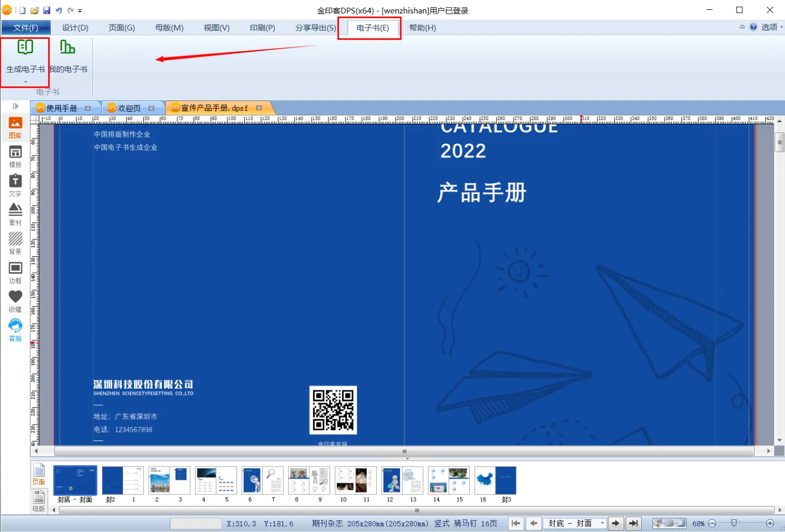Switch to the 设计(D) ribbon tab
Viewport: 785px width, 532px height.
[x=75, y=28]
